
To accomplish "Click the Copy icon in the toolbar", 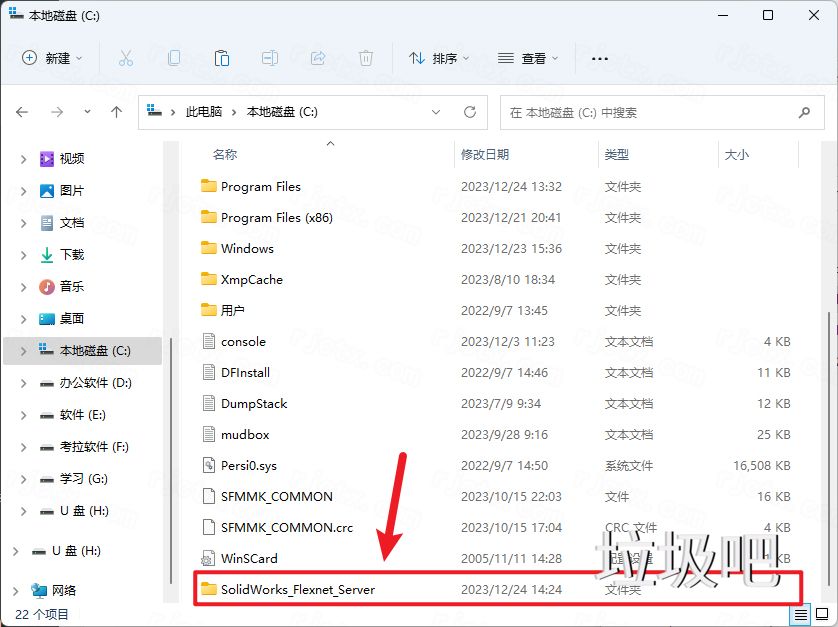I will click(174, 59).
